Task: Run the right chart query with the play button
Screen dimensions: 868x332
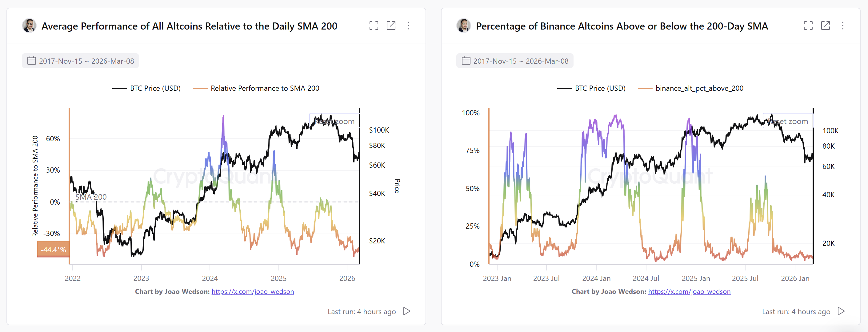Action: (841, 311)
